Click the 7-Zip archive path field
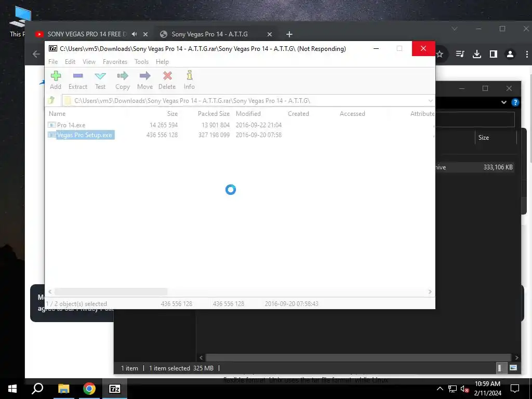Screen dimensions: 532x399 pos(248,101)
